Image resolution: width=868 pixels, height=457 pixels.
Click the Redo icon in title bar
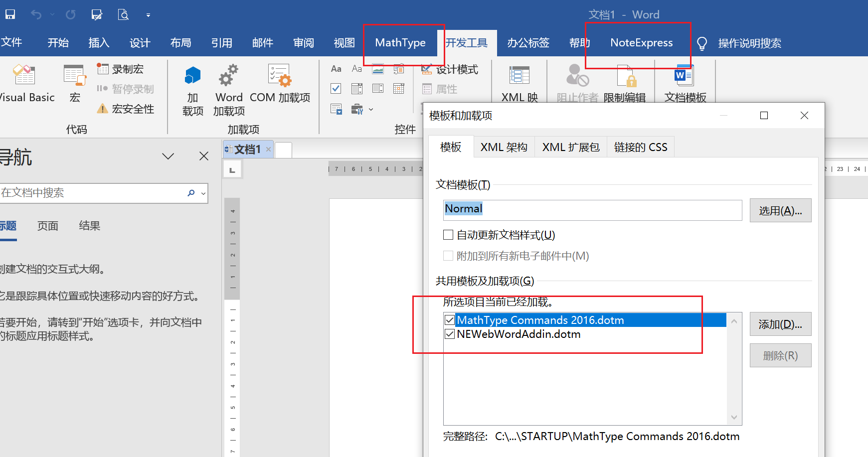click(x=70, y=14)
